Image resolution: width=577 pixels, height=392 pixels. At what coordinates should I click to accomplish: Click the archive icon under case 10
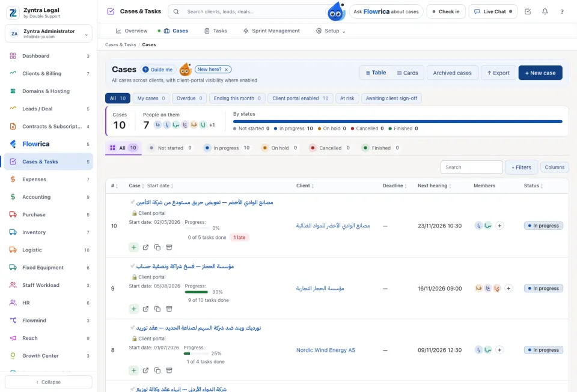pyautogui.click(x=169, y=247)
